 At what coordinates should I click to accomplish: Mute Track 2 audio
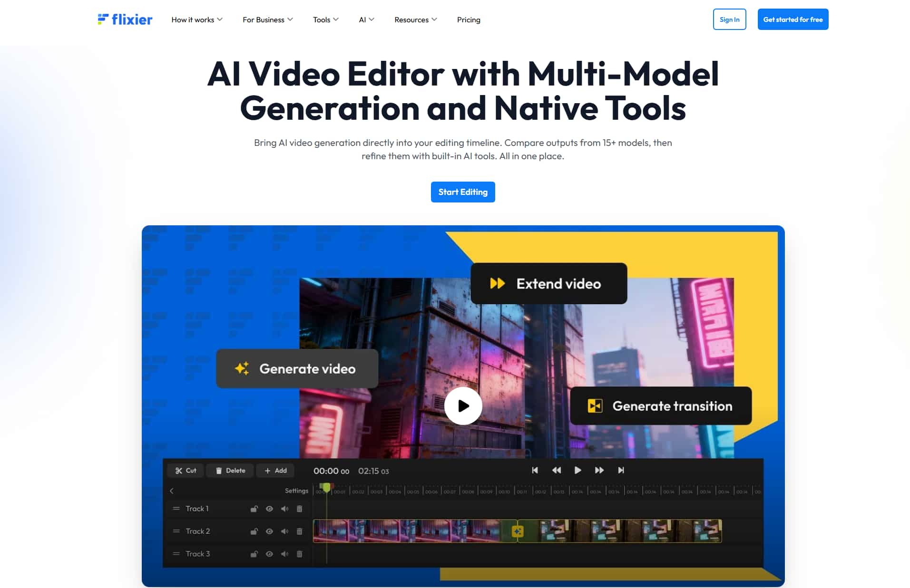[x=284, y=531]
